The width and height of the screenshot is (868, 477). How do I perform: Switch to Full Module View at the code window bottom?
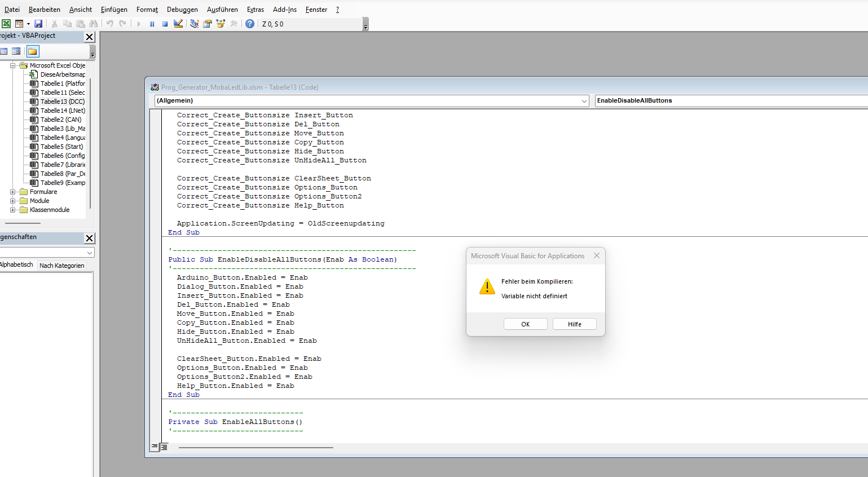[164, 447]
